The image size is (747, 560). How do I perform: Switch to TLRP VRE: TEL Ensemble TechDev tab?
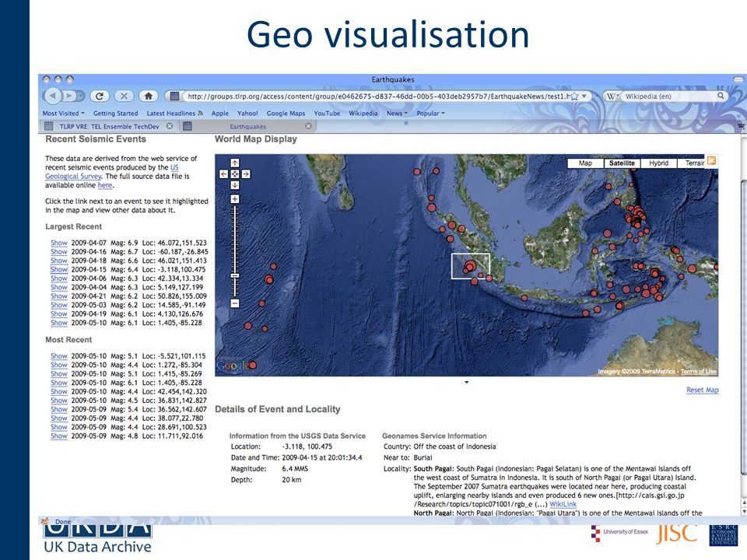pos(109,126)
